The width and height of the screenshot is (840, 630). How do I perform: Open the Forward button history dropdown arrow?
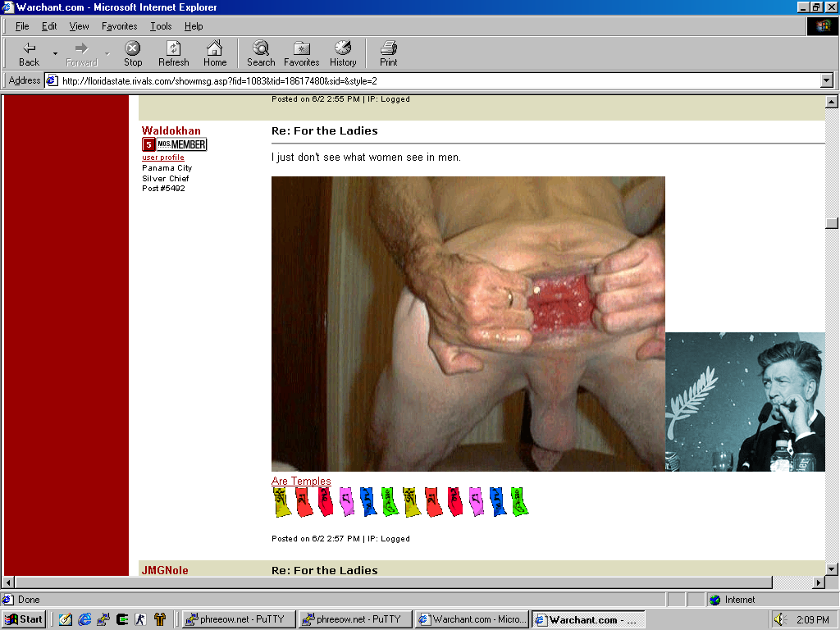coord(107,53)
